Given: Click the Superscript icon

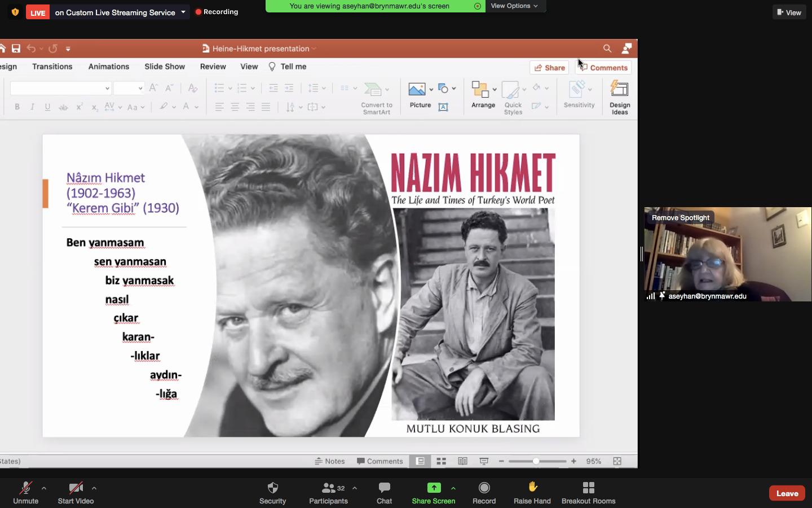Looking at the screenshot, I should click(x=80, y=107).
